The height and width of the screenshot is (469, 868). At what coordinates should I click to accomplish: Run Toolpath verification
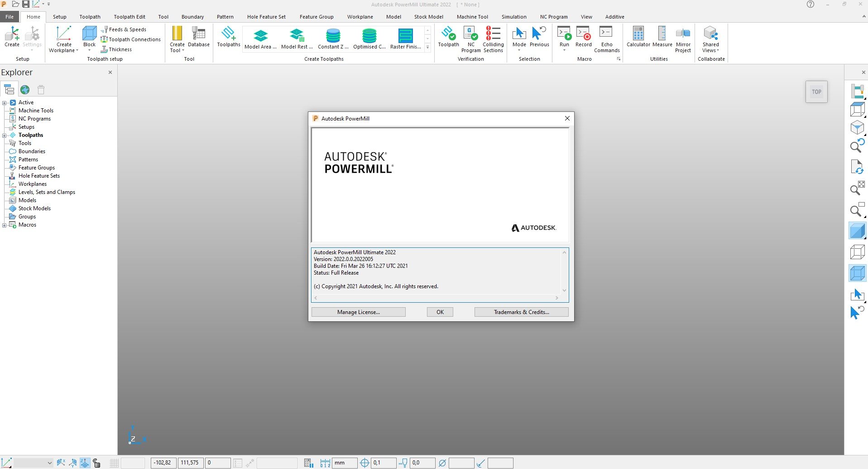pos(448,37)
